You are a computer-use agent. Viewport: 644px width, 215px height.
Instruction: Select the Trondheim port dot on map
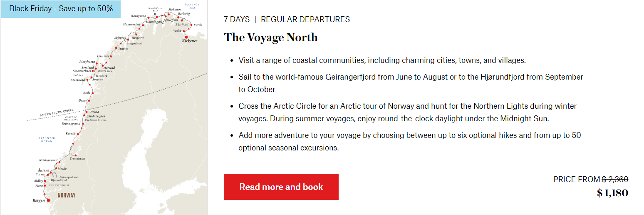[x=75, y=155]
